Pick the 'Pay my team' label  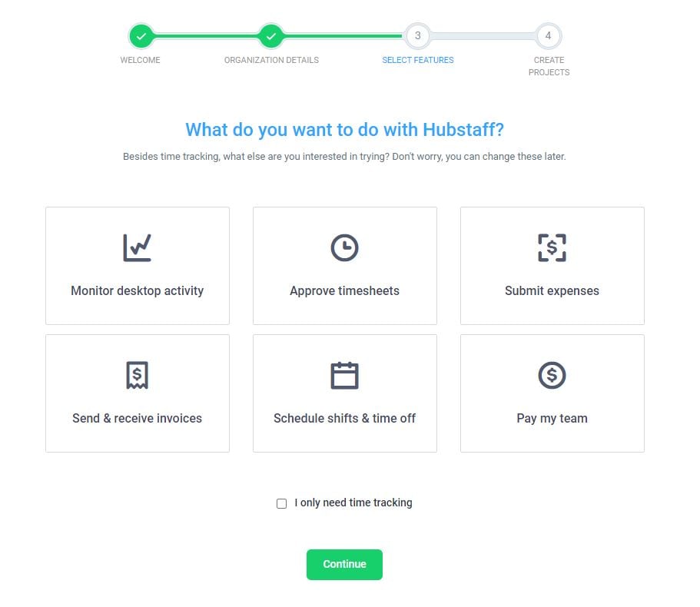552,419
